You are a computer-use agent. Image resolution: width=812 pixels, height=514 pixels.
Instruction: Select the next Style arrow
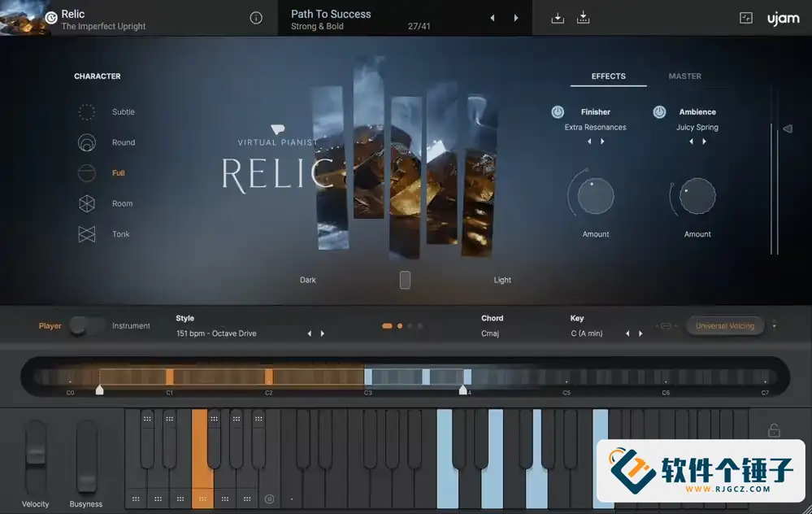click(x=322, y=333)
